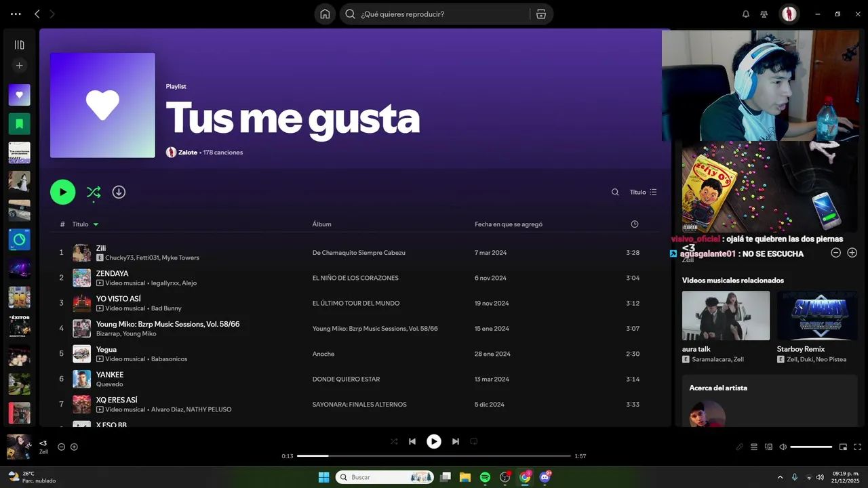Open album SAYONARA: FINALES ALTERNOS
This screenshot has height=488, width=868.
359,405
